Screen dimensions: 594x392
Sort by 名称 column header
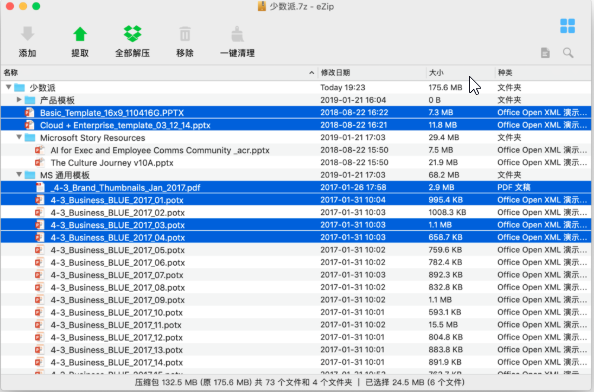tap(159, 72)
